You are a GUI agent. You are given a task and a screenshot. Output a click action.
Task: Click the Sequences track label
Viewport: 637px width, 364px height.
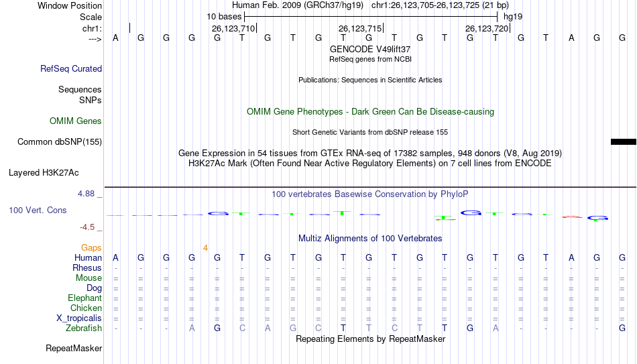point(80,89)
